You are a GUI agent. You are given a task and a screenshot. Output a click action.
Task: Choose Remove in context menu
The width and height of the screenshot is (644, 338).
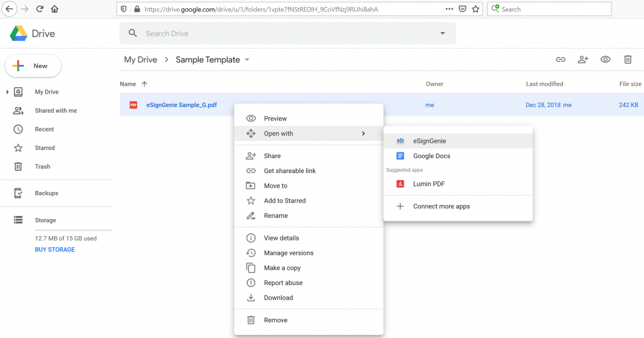click(x=309, y=320)
